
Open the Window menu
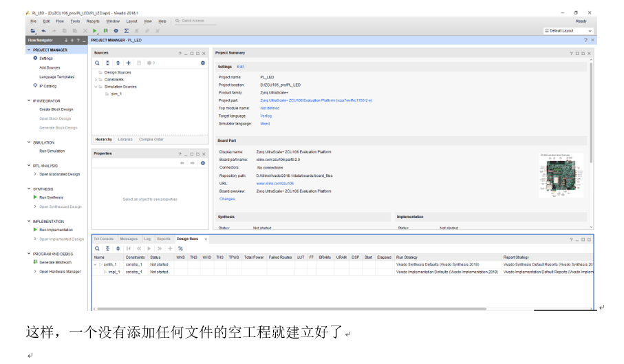(x=113, y=21)
